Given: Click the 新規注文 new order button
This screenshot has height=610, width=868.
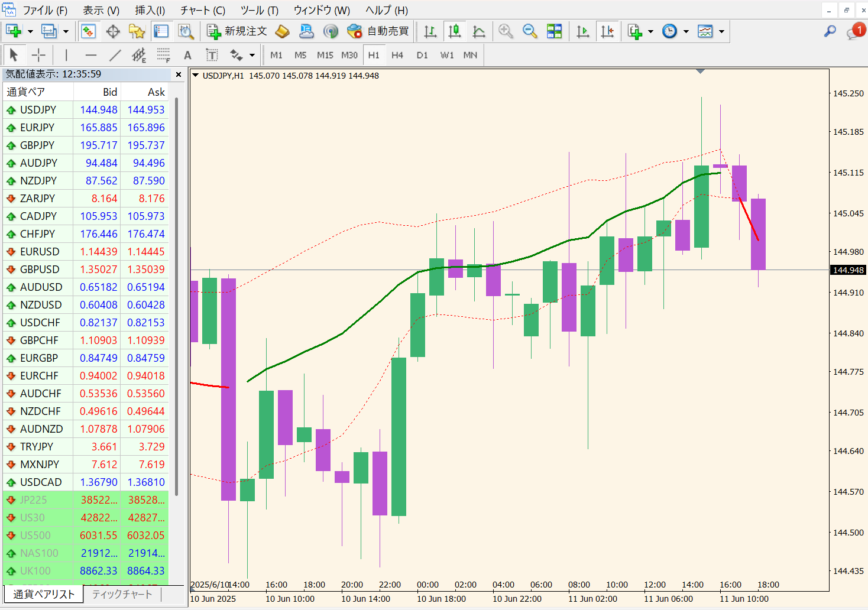Looking at the screenshot, I should tap(237, 31).
